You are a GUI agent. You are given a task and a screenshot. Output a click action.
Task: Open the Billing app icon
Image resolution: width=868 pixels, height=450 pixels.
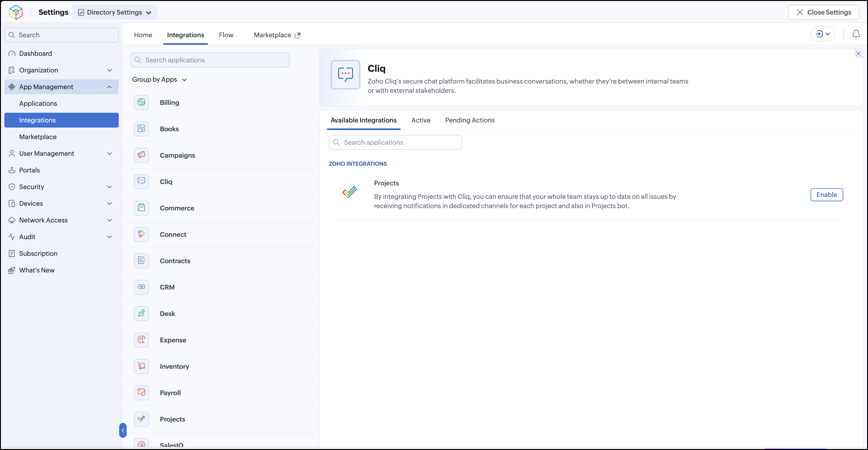141,103
